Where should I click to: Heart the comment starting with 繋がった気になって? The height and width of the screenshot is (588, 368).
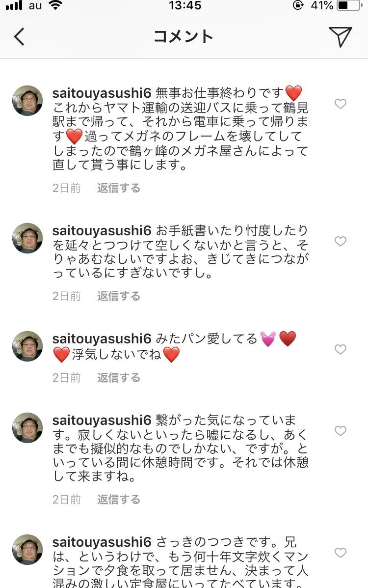340,431
